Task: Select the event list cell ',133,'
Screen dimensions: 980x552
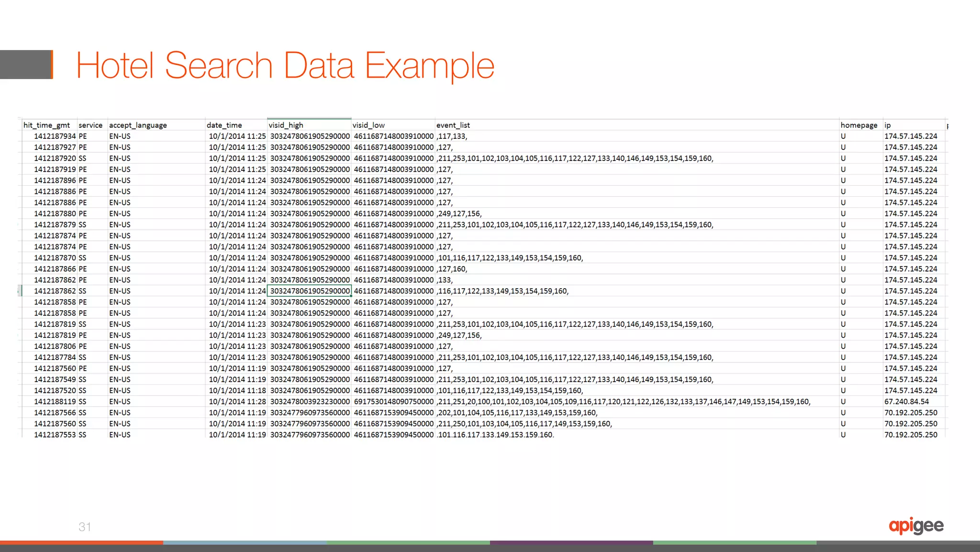Action: (637, 280)
